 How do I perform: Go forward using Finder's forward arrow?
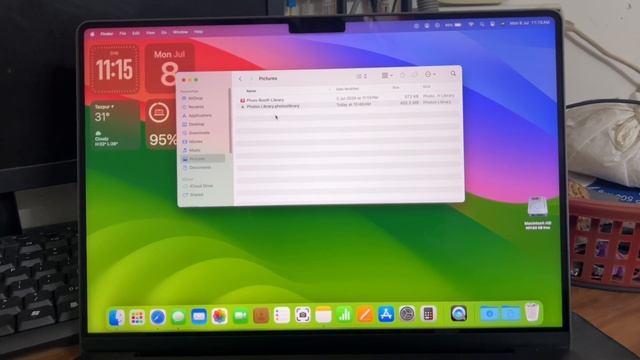[x=251, y=78]
